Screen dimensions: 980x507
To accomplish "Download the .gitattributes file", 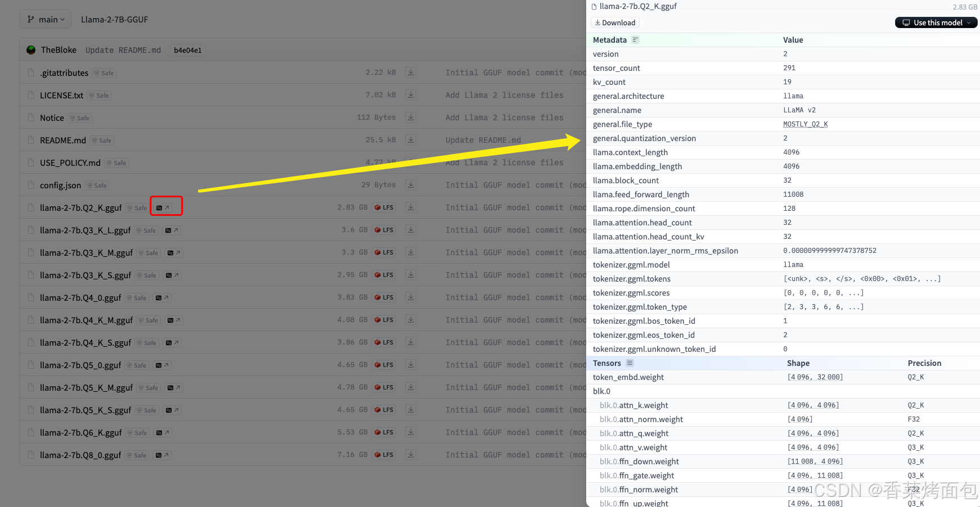I will pyautogui.click(x=411, y=73).
